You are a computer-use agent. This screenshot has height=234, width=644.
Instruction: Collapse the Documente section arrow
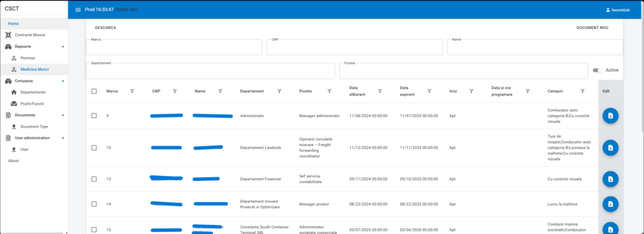pyautogui.click(x=63, y=115)
